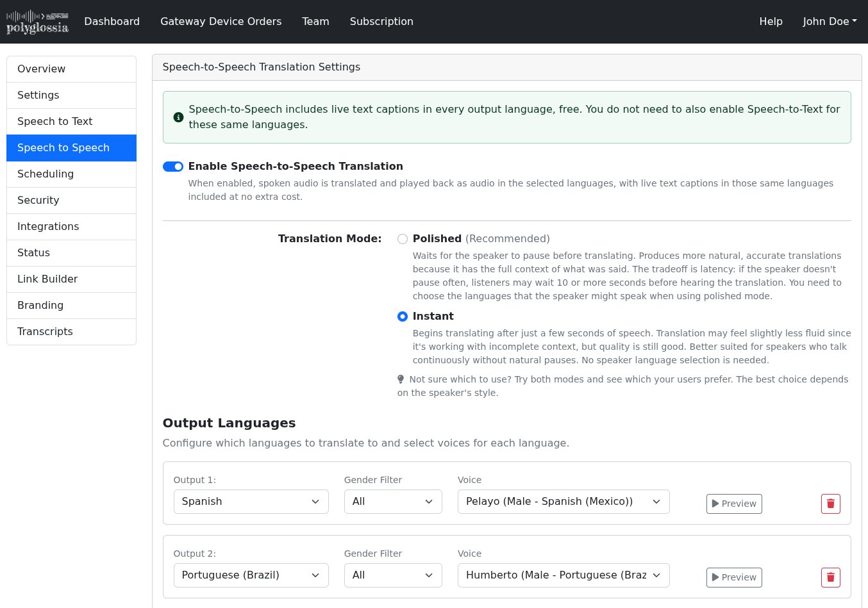The image size is (868, 608).
Task: Open Settings in the sidebar
Action: pyautogui.click(x=71, y=95)
